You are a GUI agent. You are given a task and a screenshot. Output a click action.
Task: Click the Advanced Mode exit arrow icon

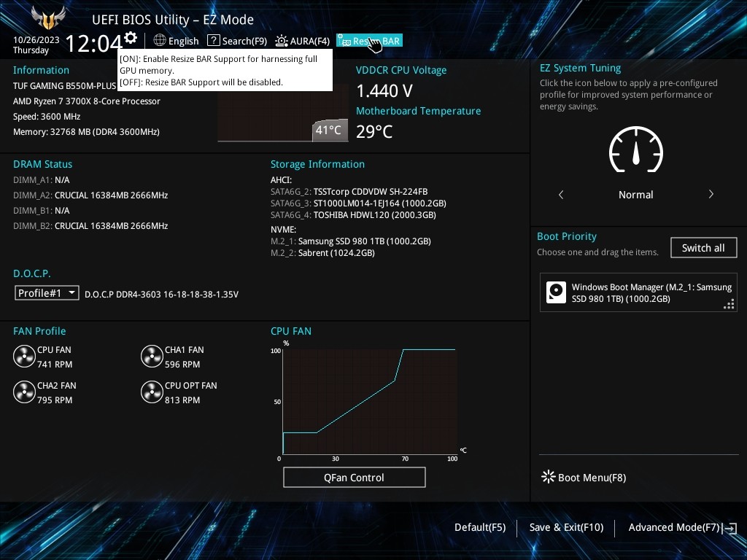(x=729, y=528)
